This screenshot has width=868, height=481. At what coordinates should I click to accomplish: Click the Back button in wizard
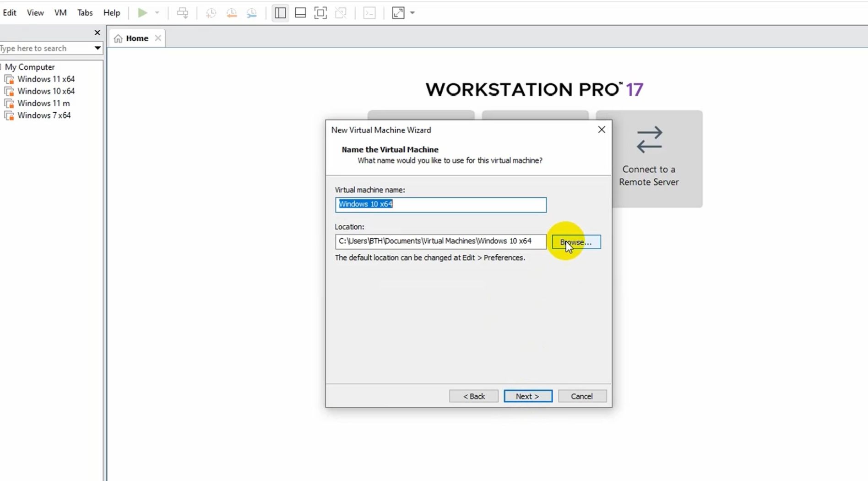point(473,396)
